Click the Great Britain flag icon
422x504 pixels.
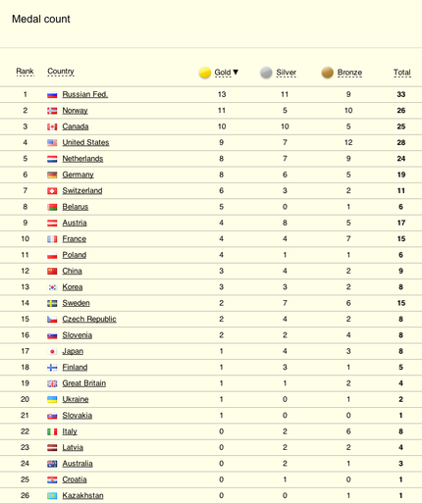(x=52, y=383)
